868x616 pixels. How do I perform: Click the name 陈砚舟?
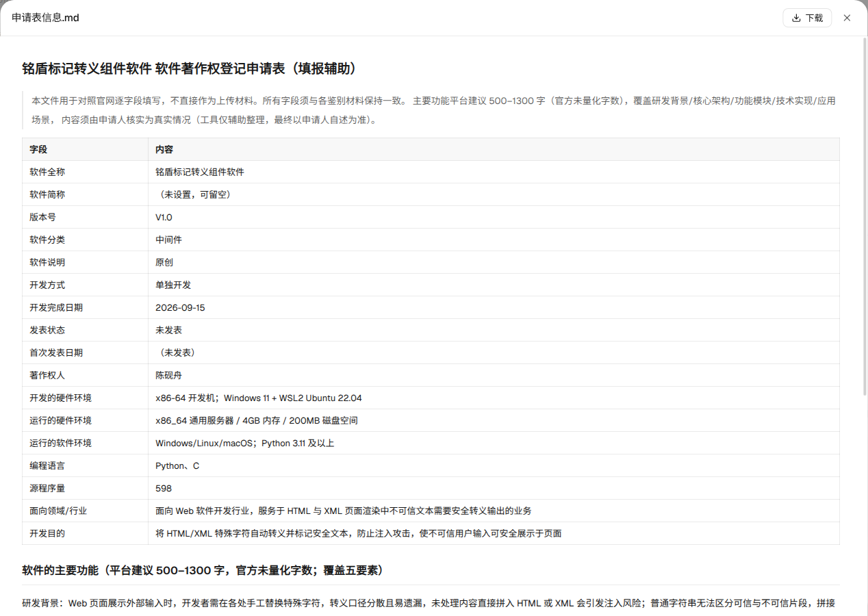(168, 375)
